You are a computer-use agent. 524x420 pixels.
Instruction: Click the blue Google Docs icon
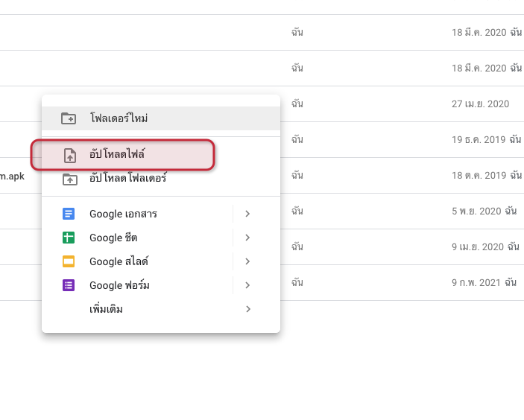69,214
